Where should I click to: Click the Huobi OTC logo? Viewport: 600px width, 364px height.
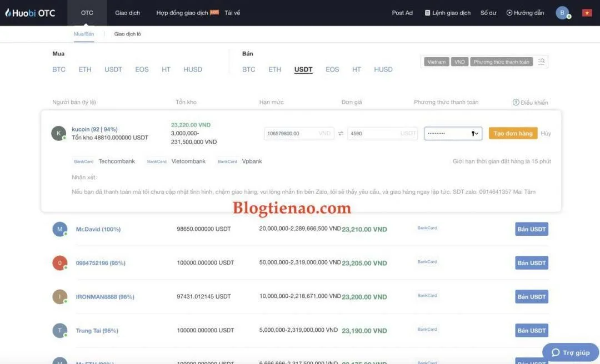pos(31,12)
